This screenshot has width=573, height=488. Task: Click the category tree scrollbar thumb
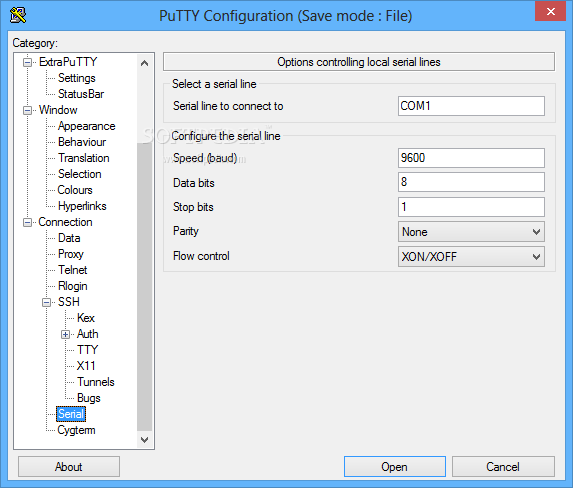tap(144, 287)
